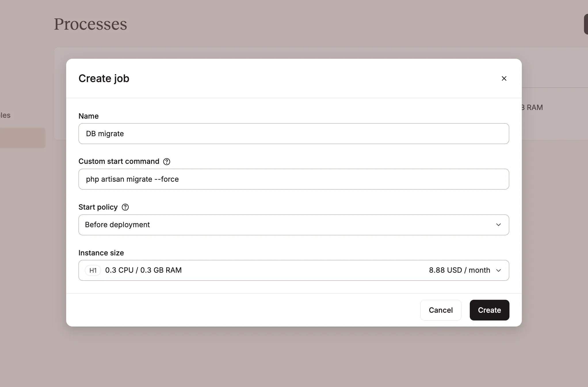Create the DB migrate job

489,310
